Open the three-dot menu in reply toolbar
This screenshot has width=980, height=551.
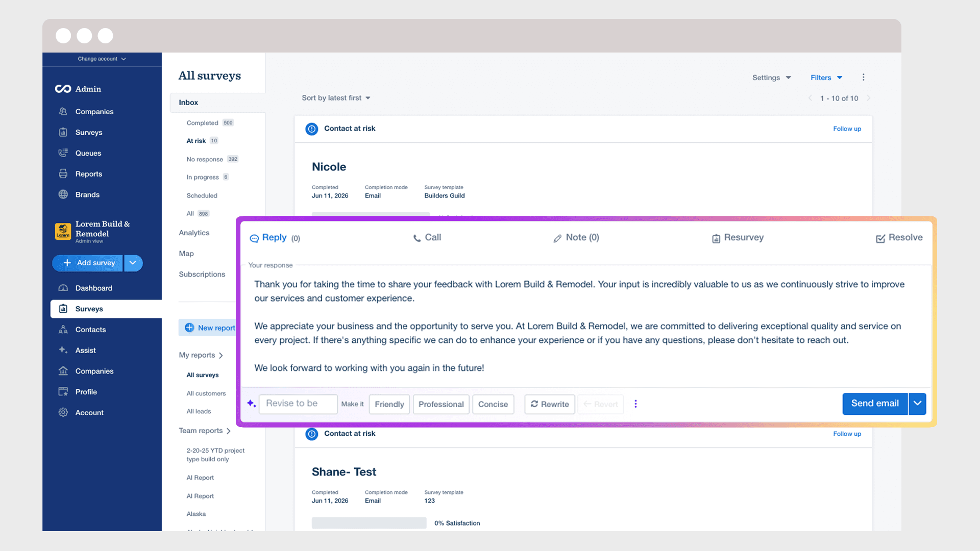coord(635,404)
